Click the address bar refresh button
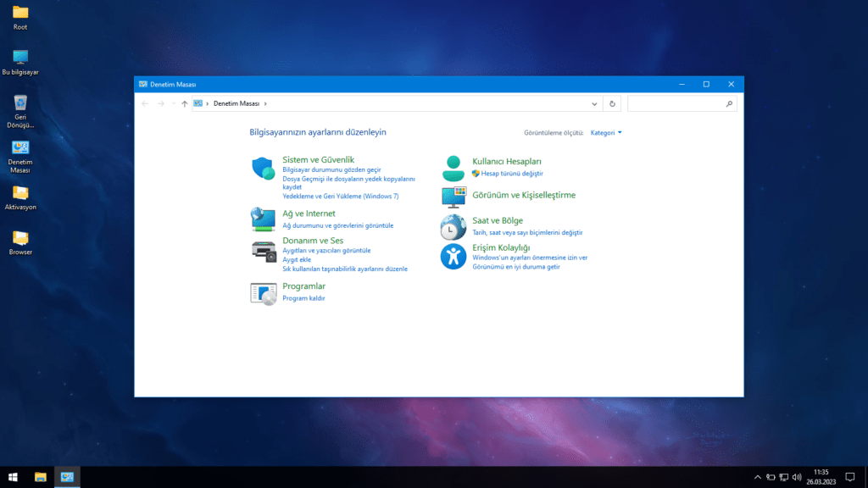 pos(613,103)
